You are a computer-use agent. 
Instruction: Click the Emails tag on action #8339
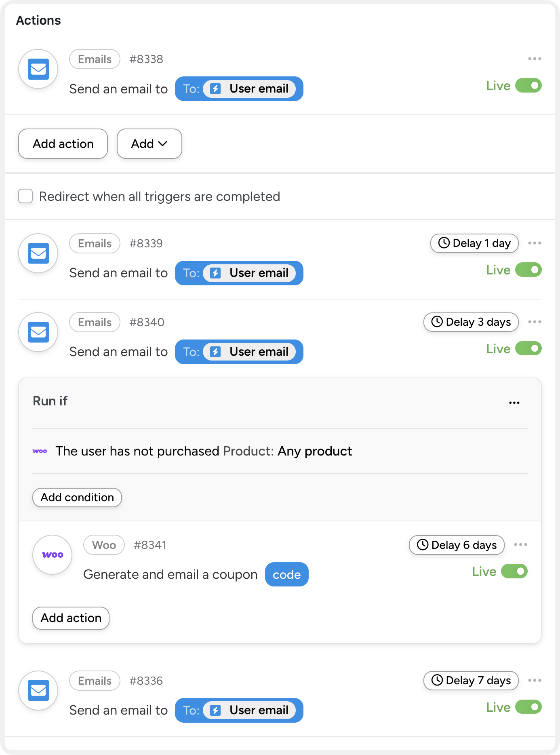click(x=95, y=243)
